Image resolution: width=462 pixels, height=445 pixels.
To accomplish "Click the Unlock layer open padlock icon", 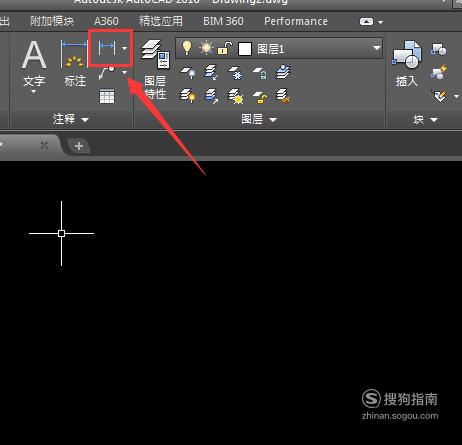I will [x=260, y=97].
